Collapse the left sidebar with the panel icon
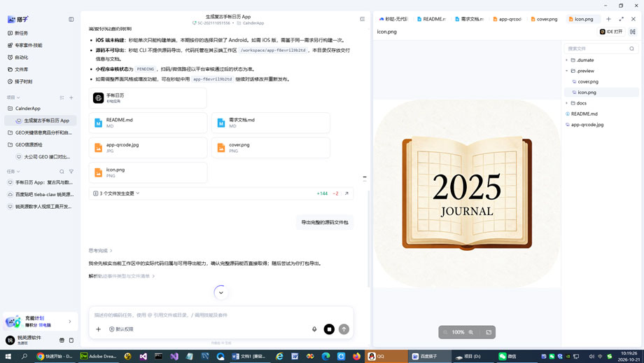644x363 pixels. [71, 20]
